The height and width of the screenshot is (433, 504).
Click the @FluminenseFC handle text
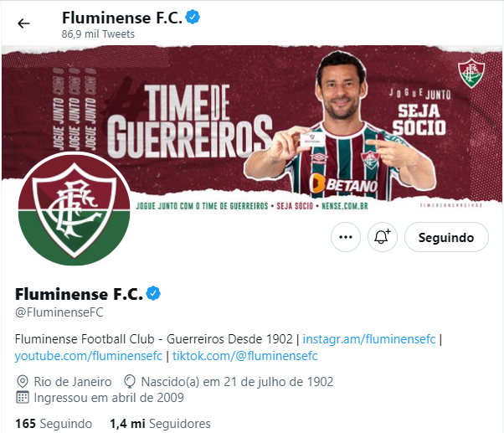click(59, 312)
